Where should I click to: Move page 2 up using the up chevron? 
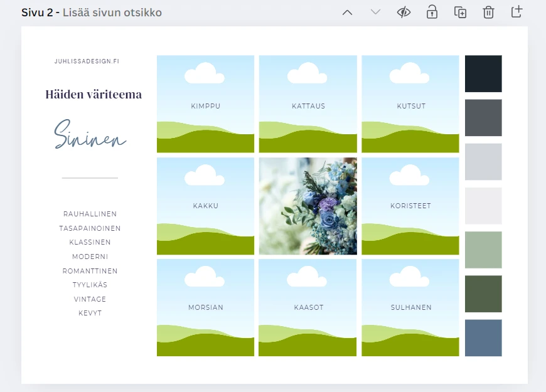347,11
